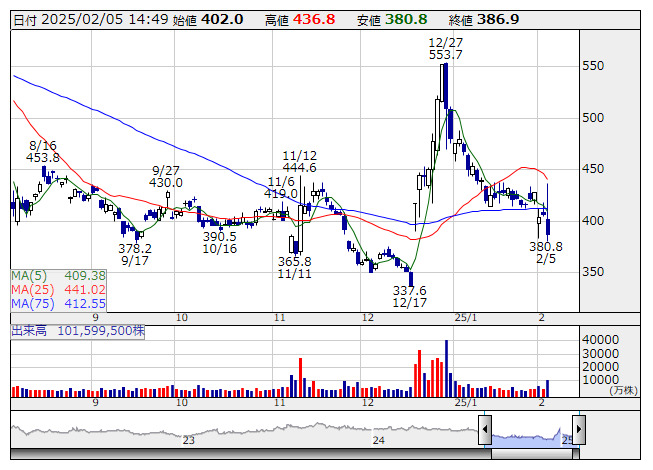The height and width of the screenshot is (470, 653).
Task: Click the 高値 436.8 value in header
Action: tap(316, 19)
